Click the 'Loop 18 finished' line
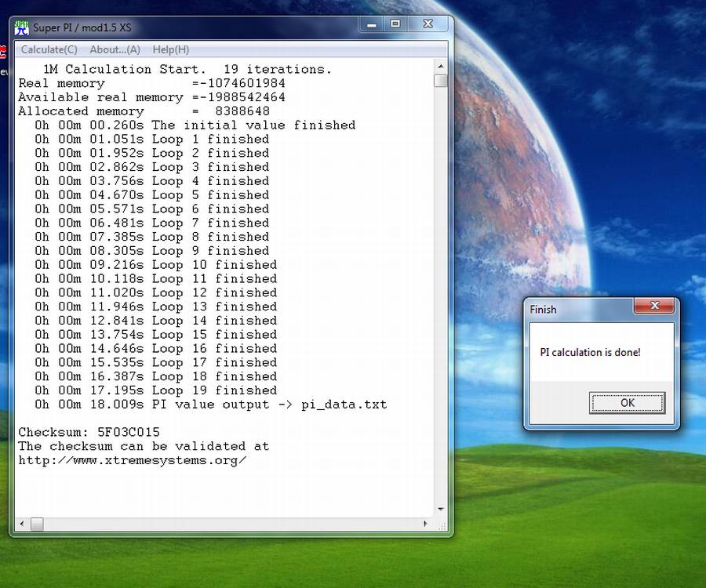This screenshot has width=706, height=588. pos(156,376)
